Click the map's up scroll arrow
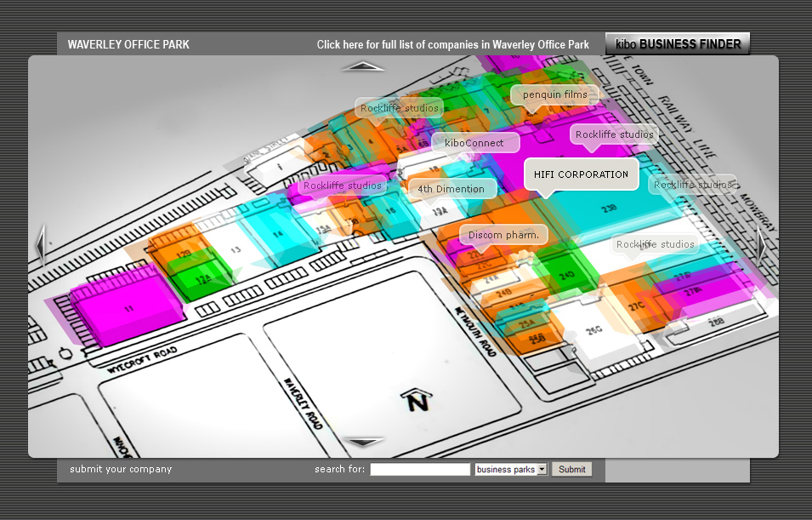 (363, 66)
